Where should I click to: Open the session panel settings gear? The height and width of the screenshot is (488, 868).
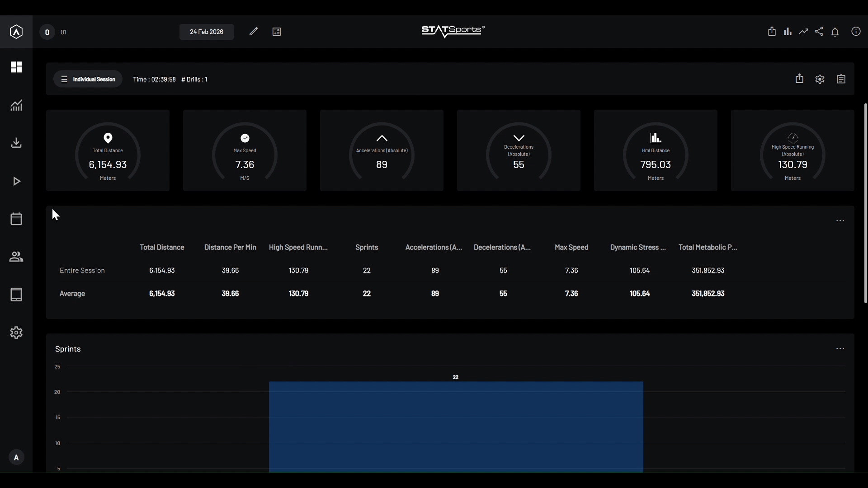820,79
